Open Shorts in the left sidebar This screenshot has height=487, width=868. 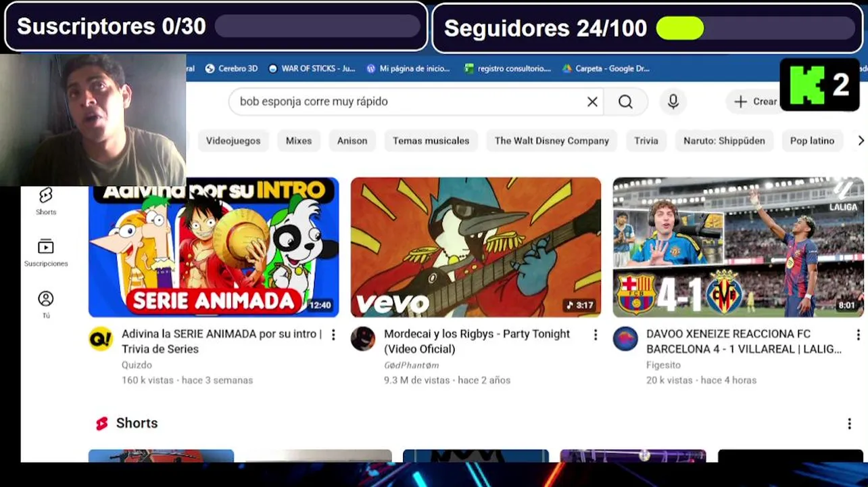pyautogui.click(x=46, y=202)
